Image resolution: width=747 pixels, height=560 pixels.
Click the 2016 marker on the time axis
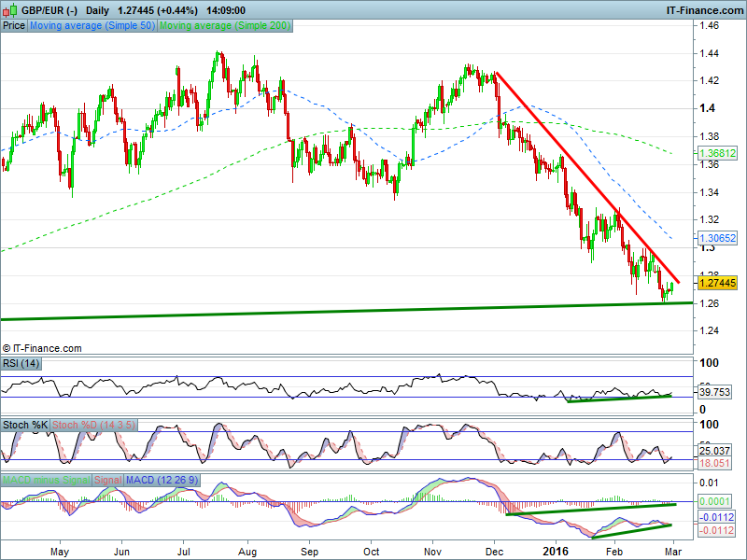(557, 552)
